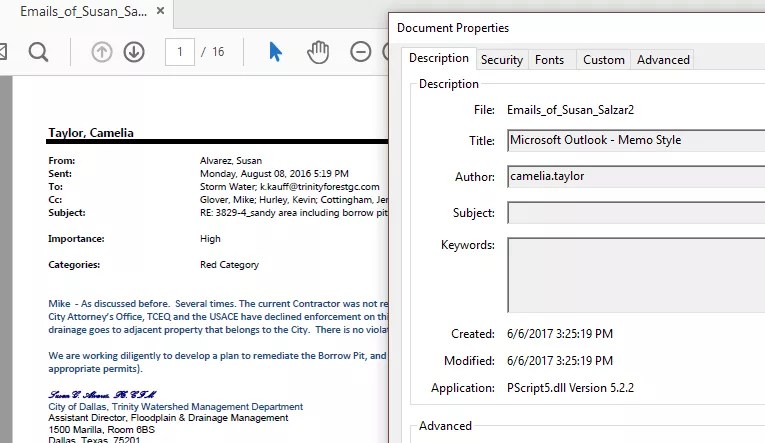Select the arrow Selection tool
Viewport: 765px width, 443px height.
point(275,52)
